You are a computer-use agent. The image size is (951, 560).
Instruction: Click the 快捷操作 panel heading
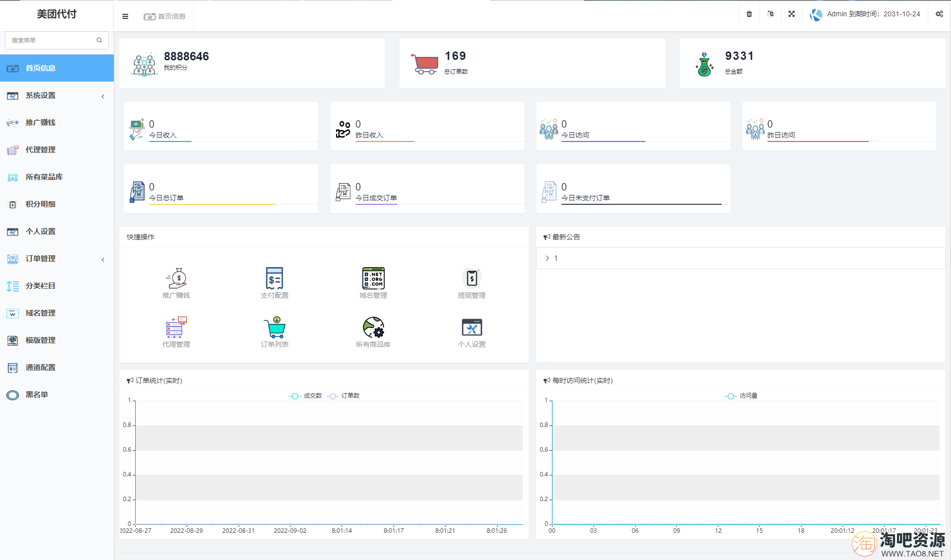[141, 237]
